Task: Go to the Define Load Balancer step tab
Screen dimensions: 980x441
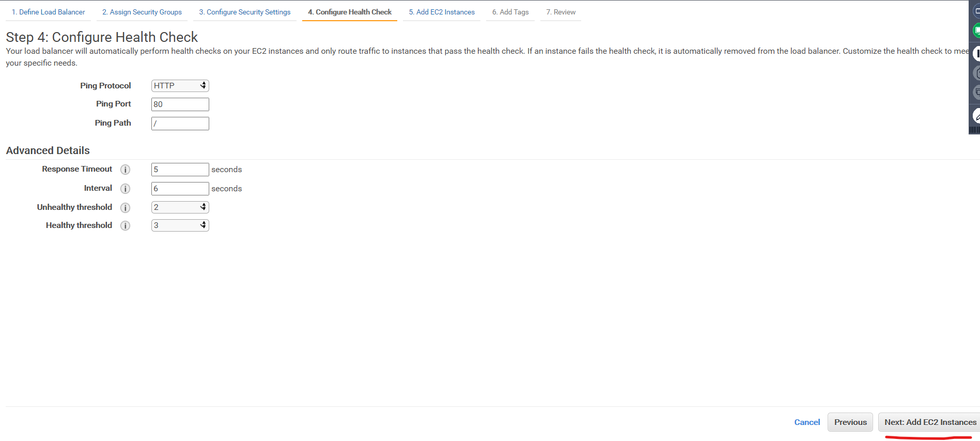Action: point(48,12)
